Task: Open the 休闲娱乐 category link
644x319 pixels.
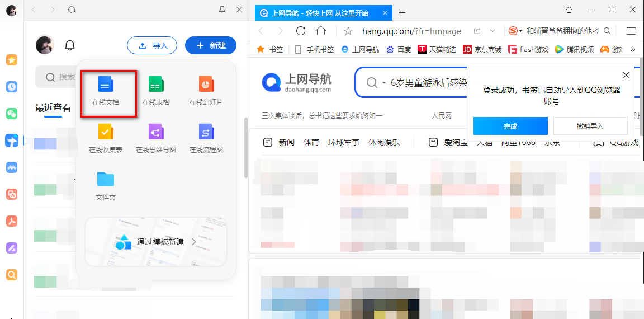Action: click(x=384, y=142)
